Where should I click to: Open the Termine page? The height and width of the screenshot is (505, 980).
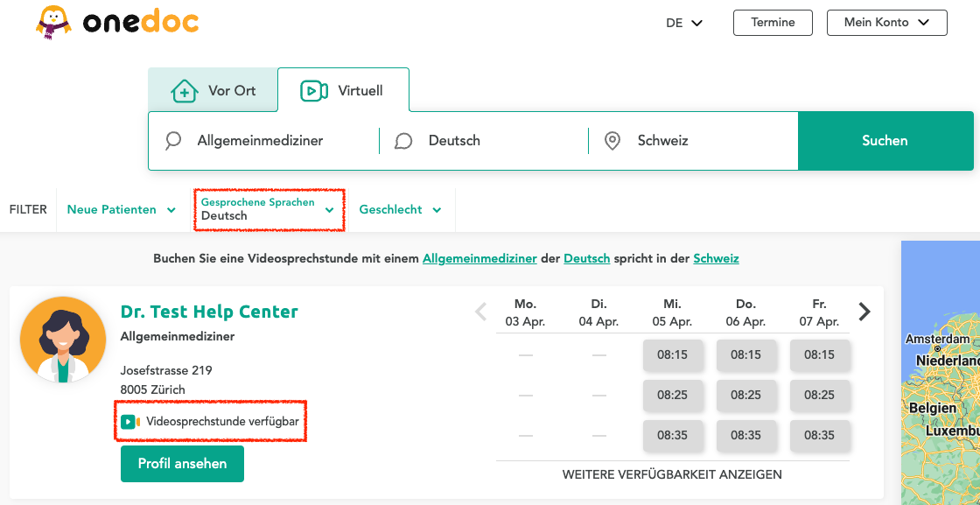[773, 23]
